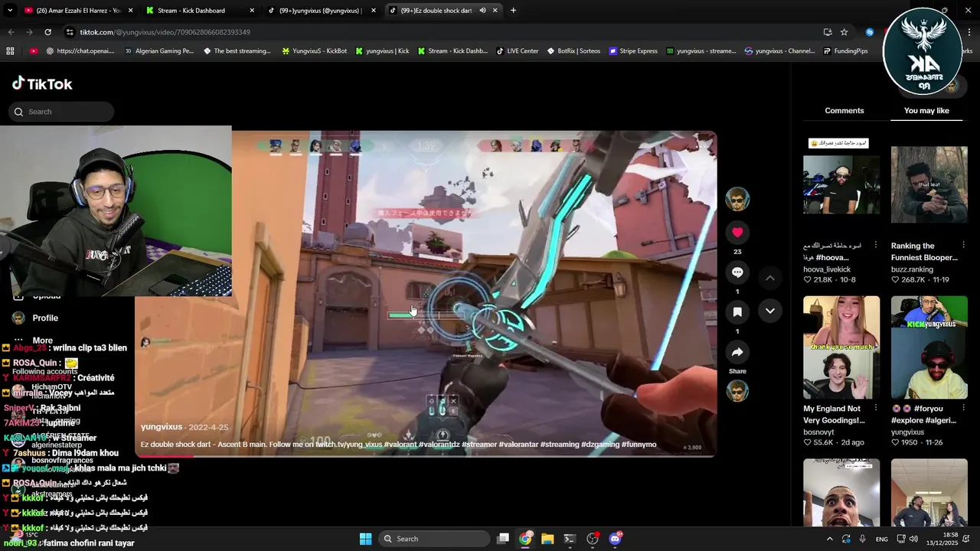Open the bosnovyt My England video thumbnail

pyautogui.click(x=841, y=347)
